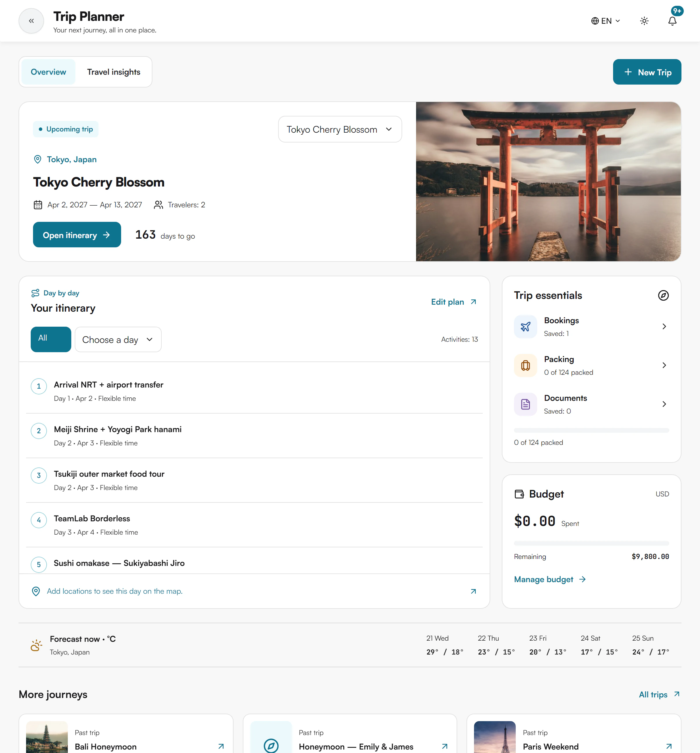Switch to the Overview tab
The height and width of the screenshot is (753, 700).
[x=48, y=72]
